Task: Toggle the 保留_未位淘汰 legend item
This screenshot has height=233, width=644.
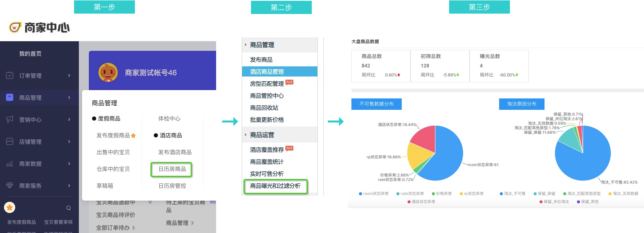Action: pyautogui.click(x=554, y=201)
